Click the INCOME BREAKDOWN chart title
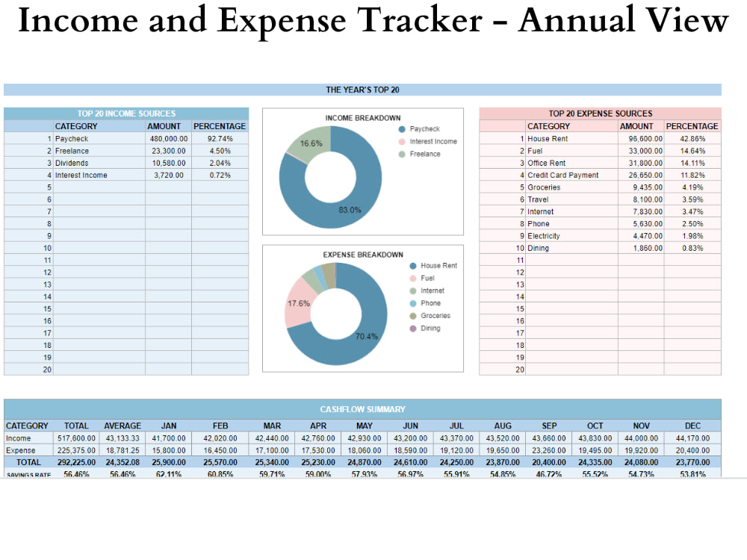 363,118
